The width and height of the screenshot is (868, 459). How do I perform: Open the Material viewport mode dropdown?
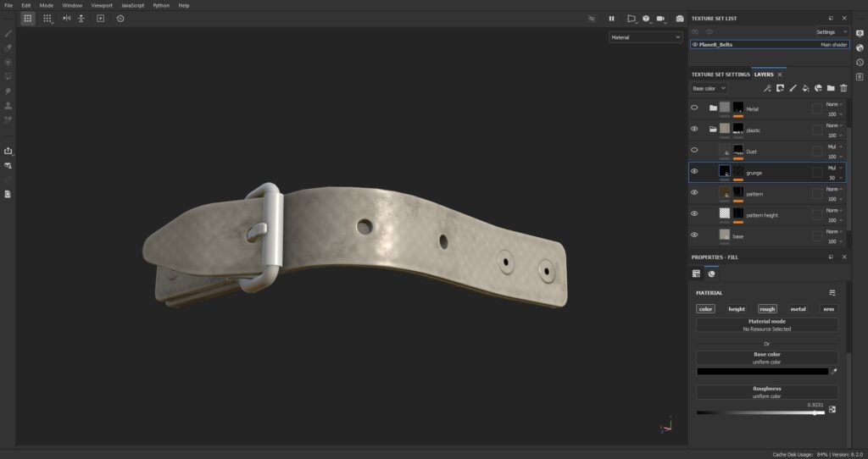[645, 37]
